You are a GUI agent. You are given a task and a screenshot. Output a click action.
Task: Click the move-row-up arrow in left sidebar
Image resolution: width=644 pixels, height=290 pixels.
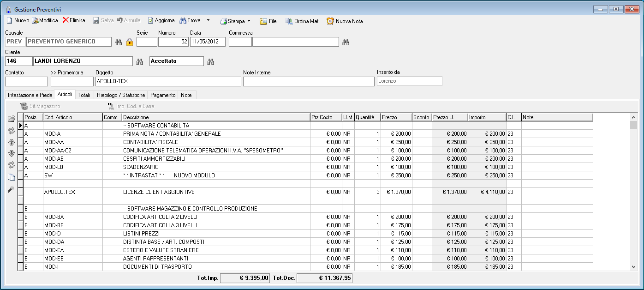(x=12, y=142)
